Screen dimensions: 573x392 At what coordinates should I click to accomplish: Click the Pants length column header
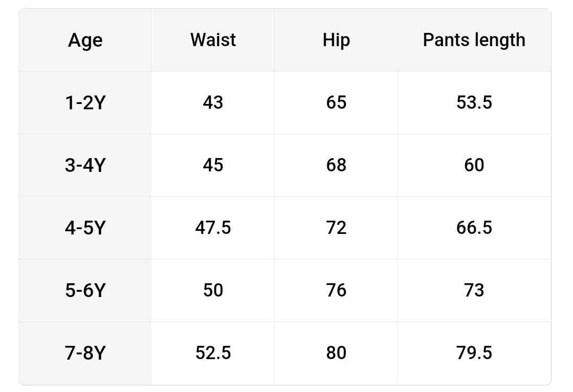coord(474,40)
